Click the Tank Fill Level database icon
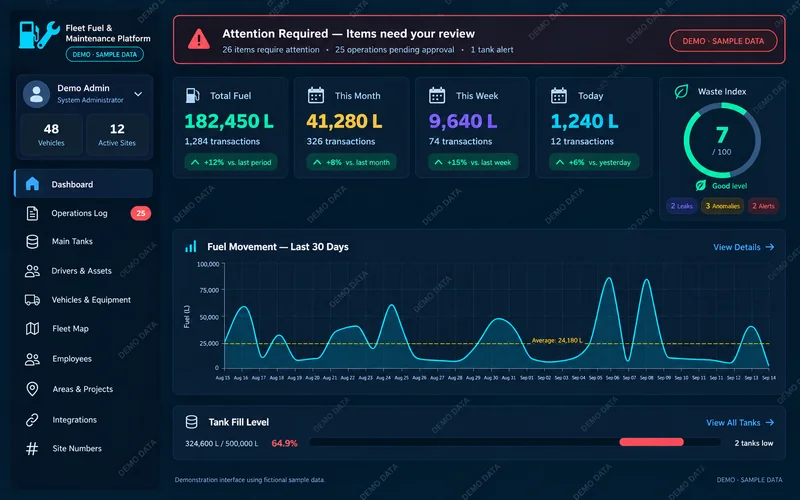Image resolution: width=800 pixels, height=500 pixels. click(191, 422)
